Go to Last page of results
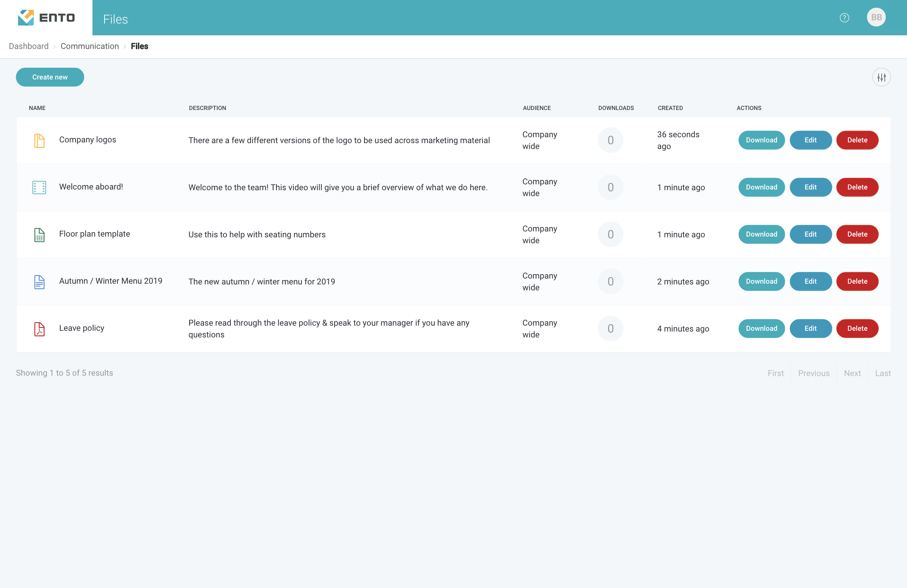 [x=883, y=373]
